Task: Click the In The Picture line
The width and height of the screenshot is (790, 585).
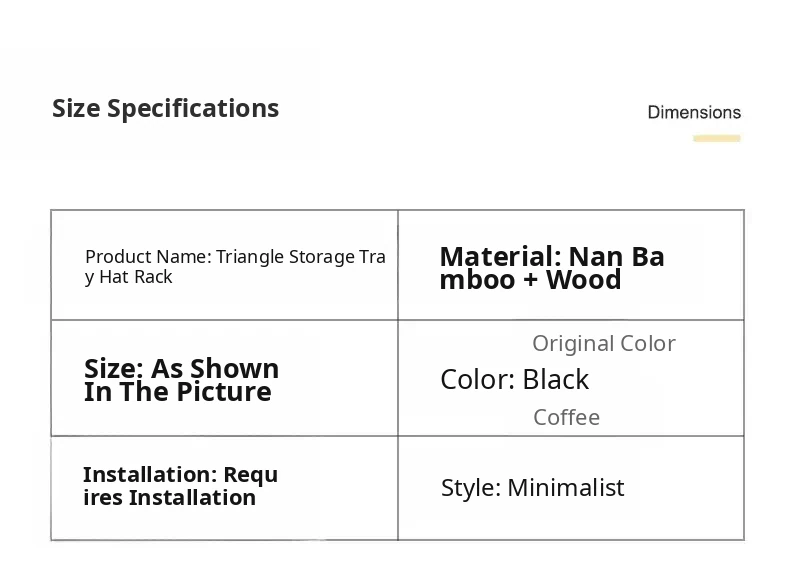Action: click(177, 392)
